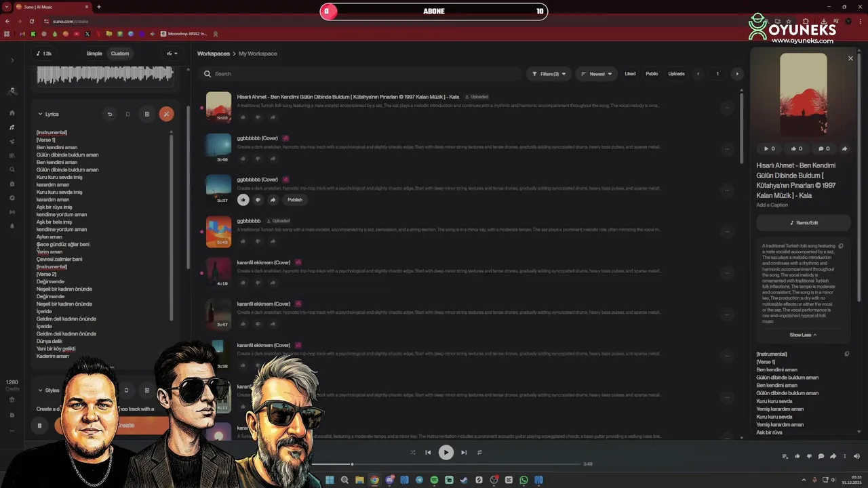This screenshot has width=868, height=488.
Task: Open Workspaces breadcrumb
Action: point(214,54)
